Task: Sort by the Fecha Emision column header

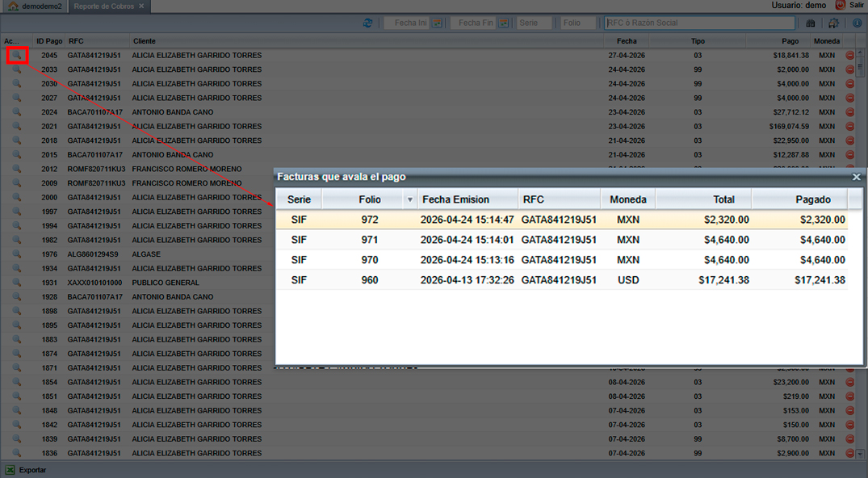Action: click(455, 199)
